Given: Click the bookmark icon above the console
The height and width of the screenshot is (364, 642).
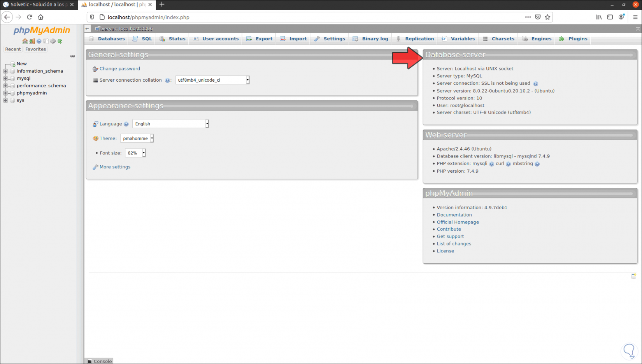Looking at the screenshot, I should 633,276.
